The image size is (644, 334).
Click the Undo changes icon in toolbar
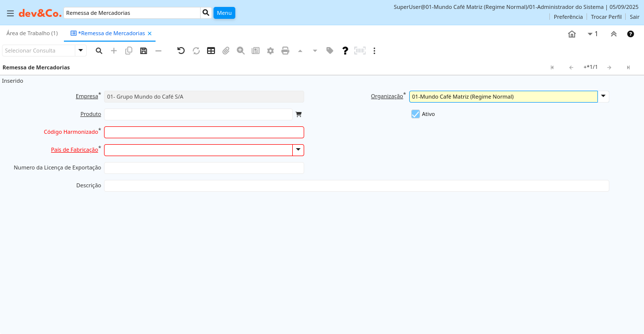point(181,51)
